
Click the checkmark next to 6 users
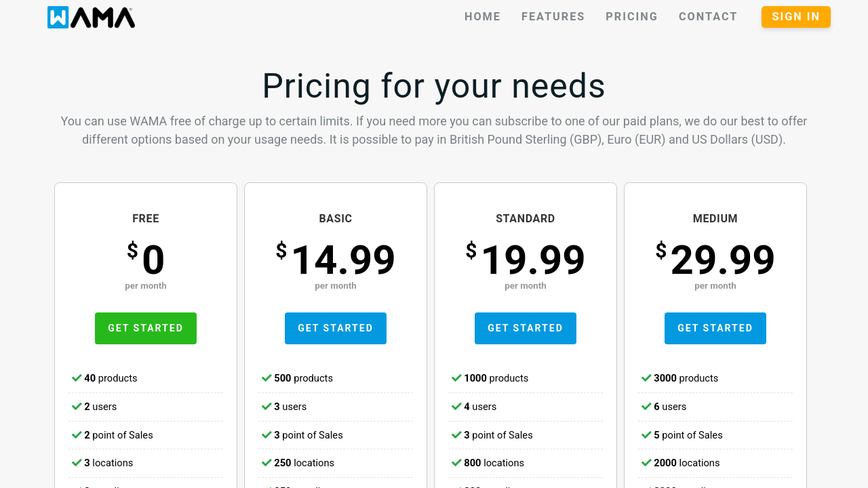pyautogui.click(x=646, y=407)
